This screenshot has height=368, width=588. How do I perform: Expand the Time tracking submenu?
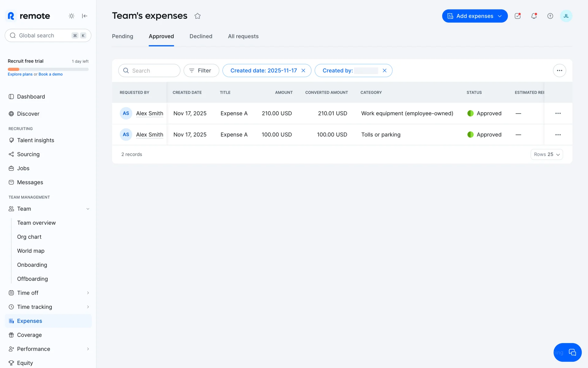coord(88,307)
